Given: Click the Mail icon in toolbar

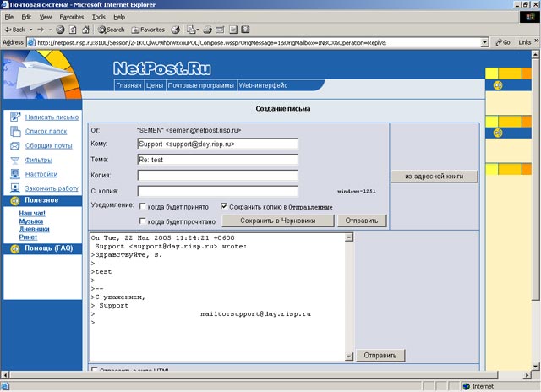Looking at the screenshot, I should coord(191,30).
